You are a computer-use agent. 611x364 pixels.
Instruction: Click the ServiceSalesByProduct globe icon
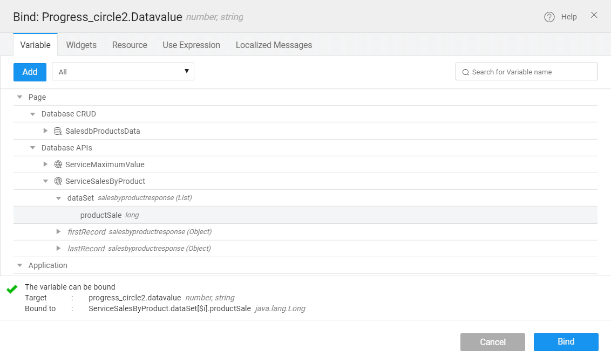58,181
